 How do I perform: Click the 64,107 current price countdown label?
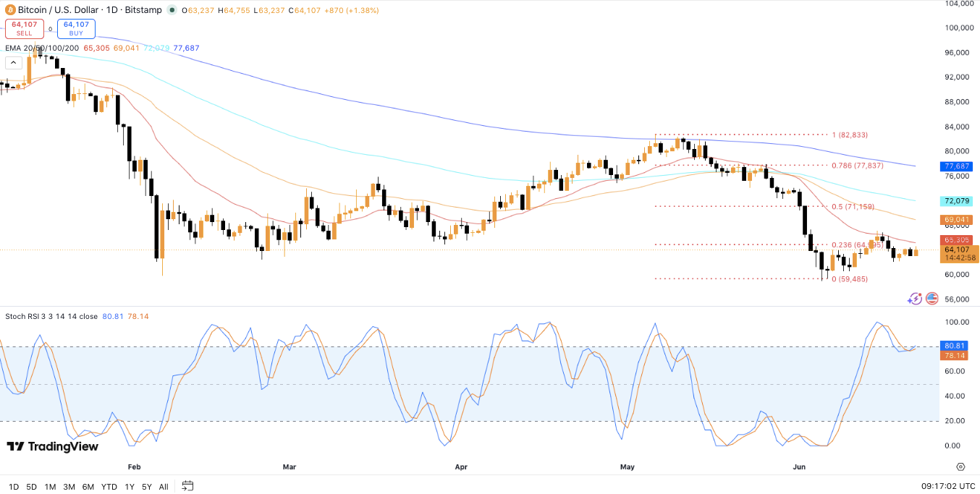pyautogui.click(x=960, y=253)
